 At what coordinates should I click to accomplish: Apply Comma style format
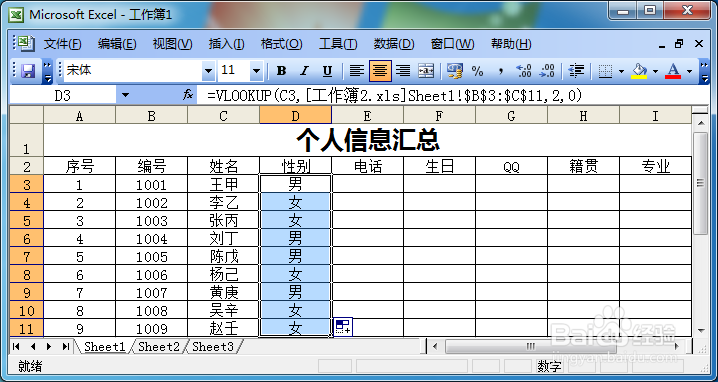coord(500,71)
